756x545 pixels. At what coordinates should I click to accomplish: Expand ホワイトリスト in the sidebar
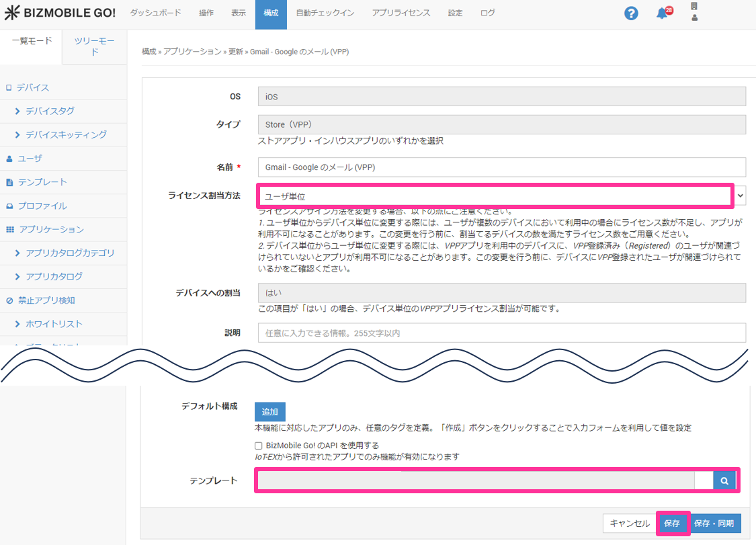(x=54, y=324)
